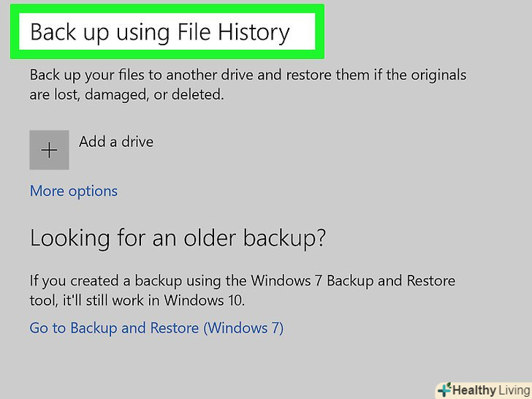Open the More options link
Screen dimensions: 532x399
pos(73,191)
